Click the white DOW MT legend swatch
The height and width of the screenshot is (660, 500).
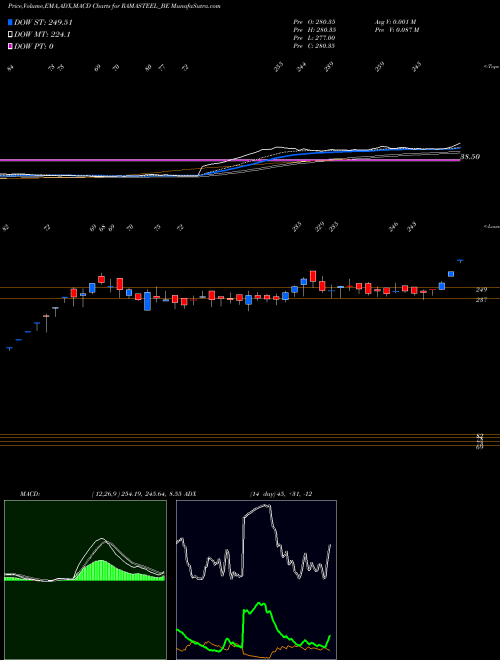pyautogui.click(x=10, y=35)
